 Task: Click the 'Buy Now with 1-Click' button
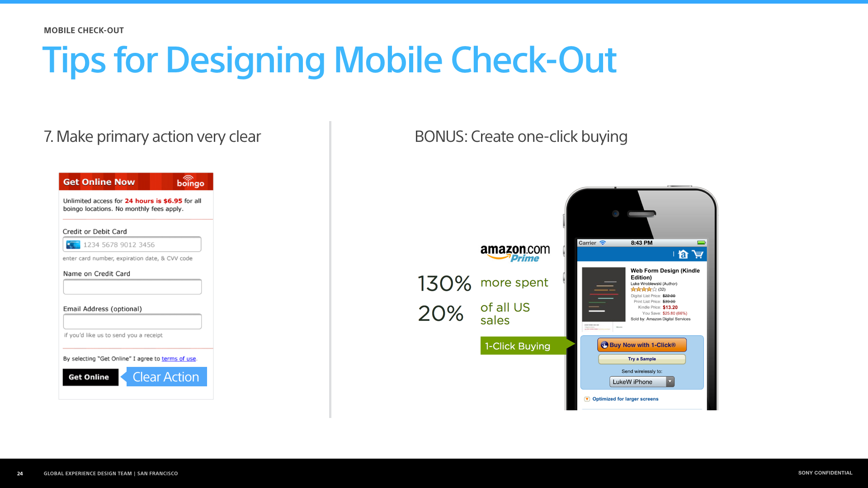tap(642, 345)
